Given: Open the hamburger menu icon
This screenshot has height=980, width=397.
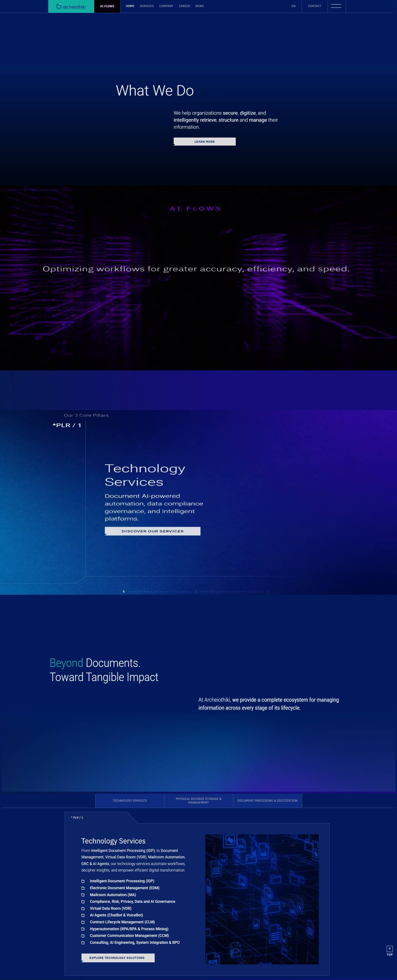Looking at the screenshot, I should 336,6.
